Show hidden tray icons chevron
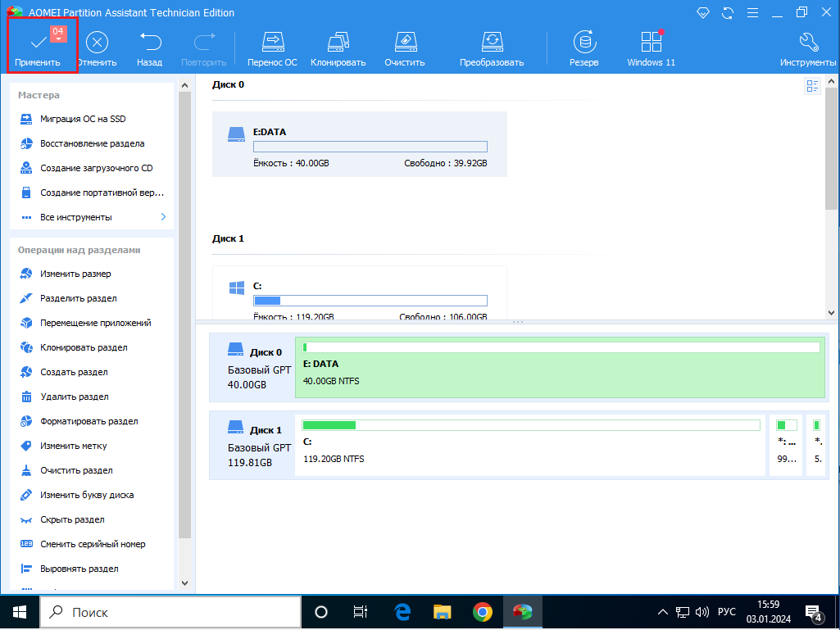This screenshot has width=840, height=630. coord(663,612)
